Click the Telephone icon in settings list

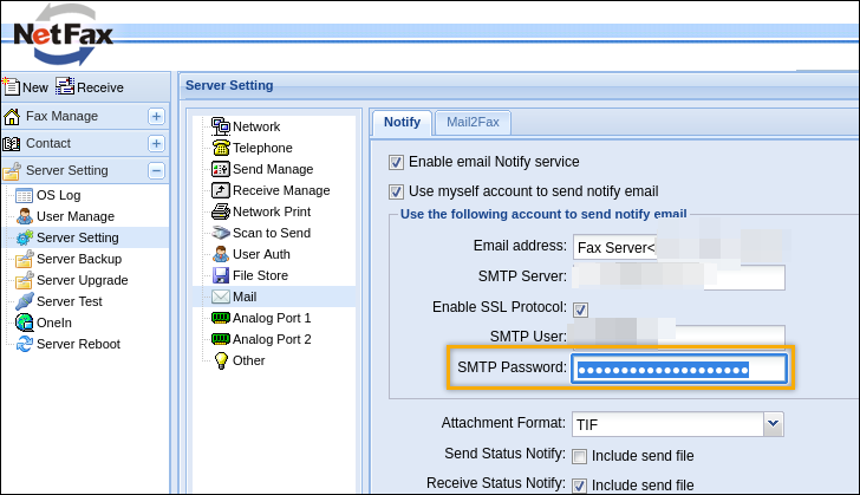[221, 148]
